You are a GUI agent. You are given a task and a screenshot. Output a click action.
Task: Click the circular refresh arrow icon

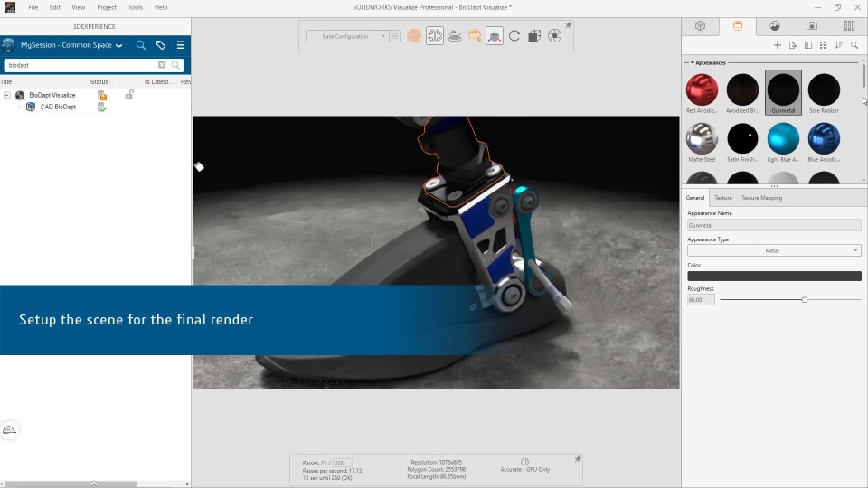point(514,36)
